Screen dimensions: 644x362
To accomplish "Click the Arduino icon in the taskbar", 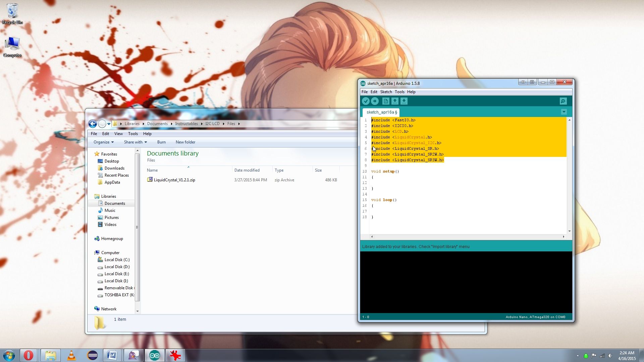I will pos(155,355).
